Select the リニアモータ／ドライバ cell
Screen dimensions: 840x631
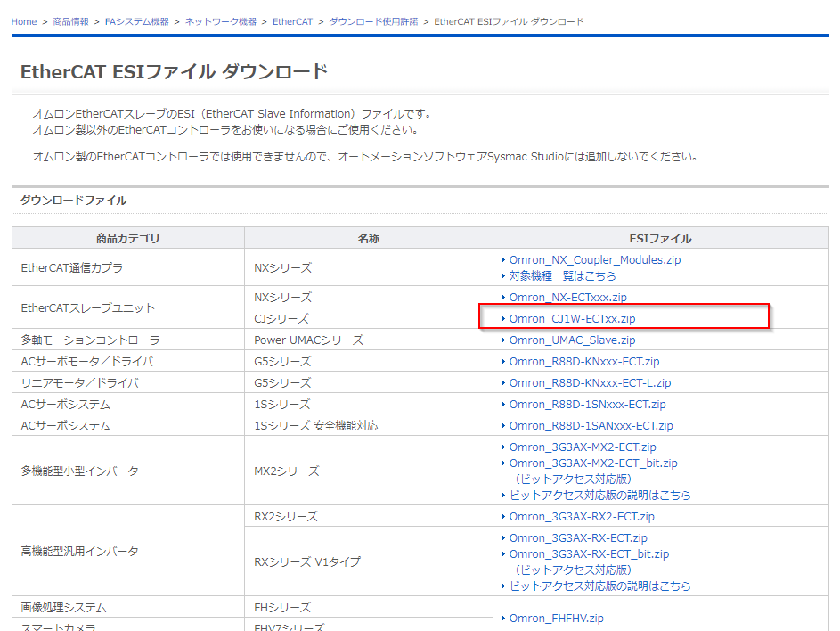(x=128, y=382)
